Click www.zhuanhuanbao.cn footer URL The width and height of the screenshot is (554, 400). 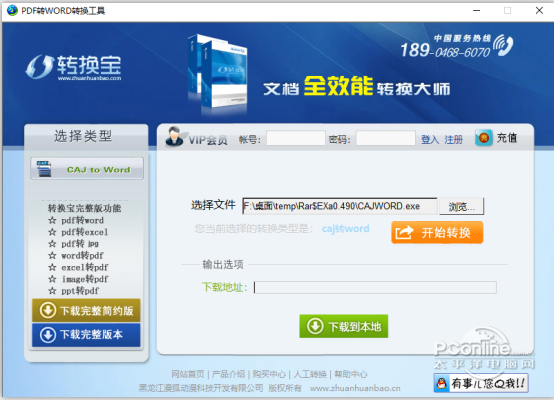[x=355, y=388]
